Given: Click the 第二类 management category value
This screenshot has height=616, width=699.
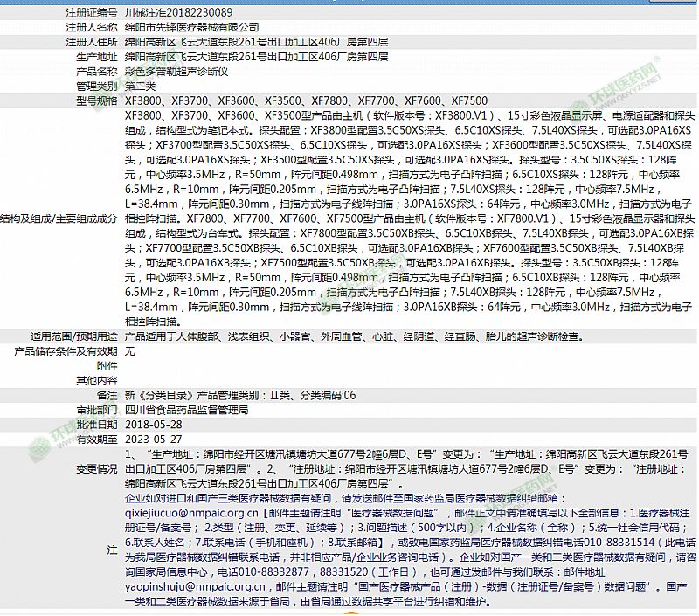Looking at the screenshot, I should tap(141, 86).
